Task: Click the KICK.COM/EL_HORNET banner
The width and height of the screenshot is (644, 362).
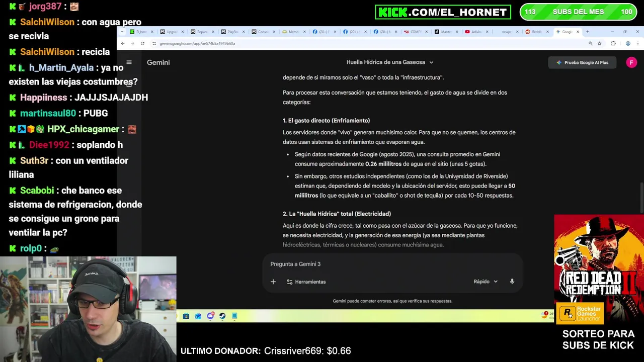Action: pos(443,12)
